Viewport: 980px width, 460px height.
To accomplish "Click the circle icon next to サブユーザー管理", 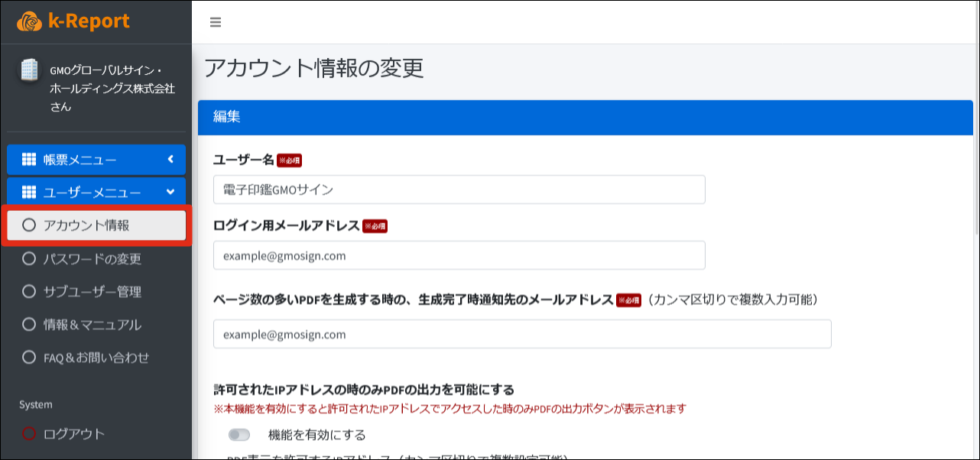I will coord(29,292).
